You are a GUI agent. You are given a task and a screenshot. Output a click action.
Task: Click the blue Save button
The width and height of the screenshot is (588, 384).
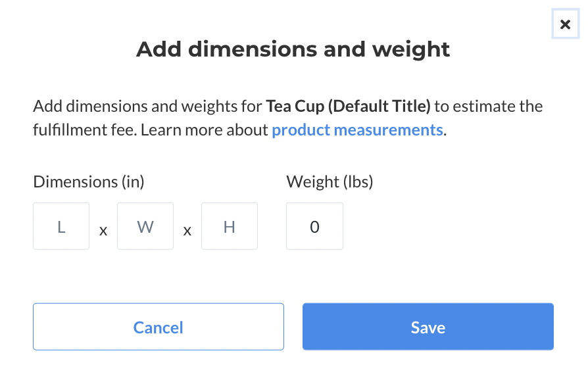428,327
